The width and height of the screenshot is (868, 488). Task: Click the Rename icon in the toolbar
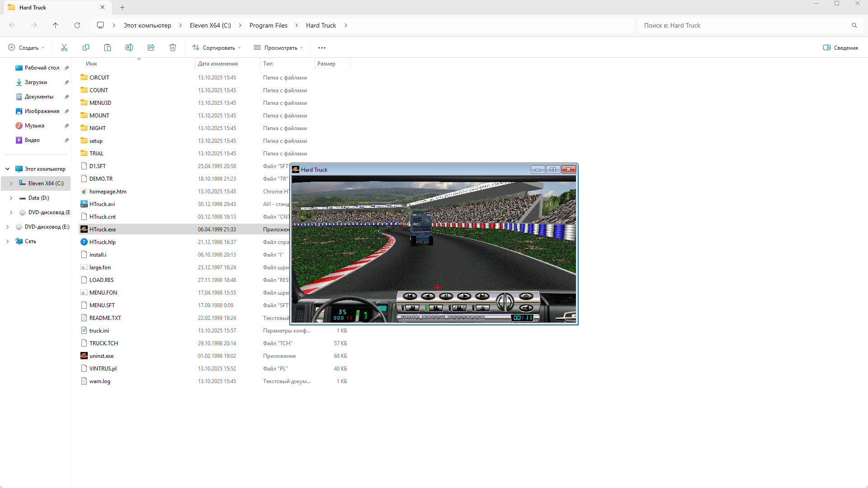(x=129, y=47)
